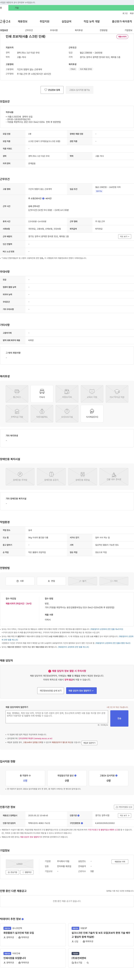Click the 거짓구인광고 신고 button
This screenshot has width=134, height=980.
(124, 807)
